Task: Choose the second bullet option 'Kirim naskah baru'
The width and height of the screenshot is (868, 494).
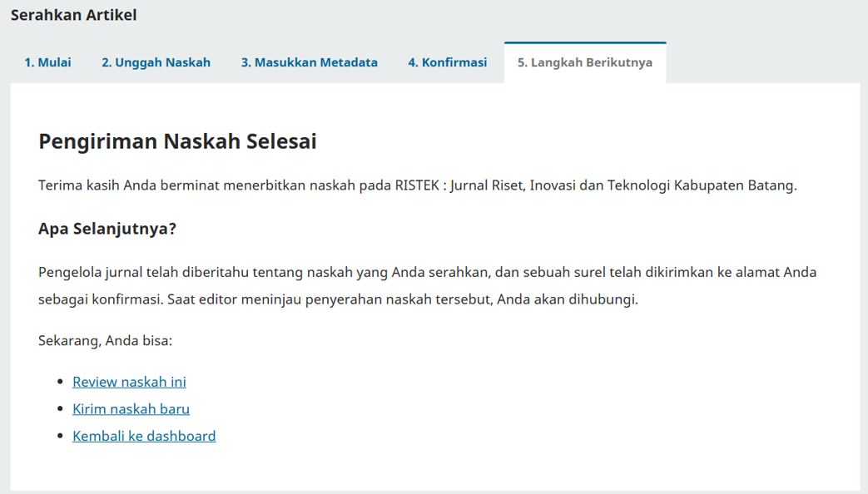Action: pos(131,408)
